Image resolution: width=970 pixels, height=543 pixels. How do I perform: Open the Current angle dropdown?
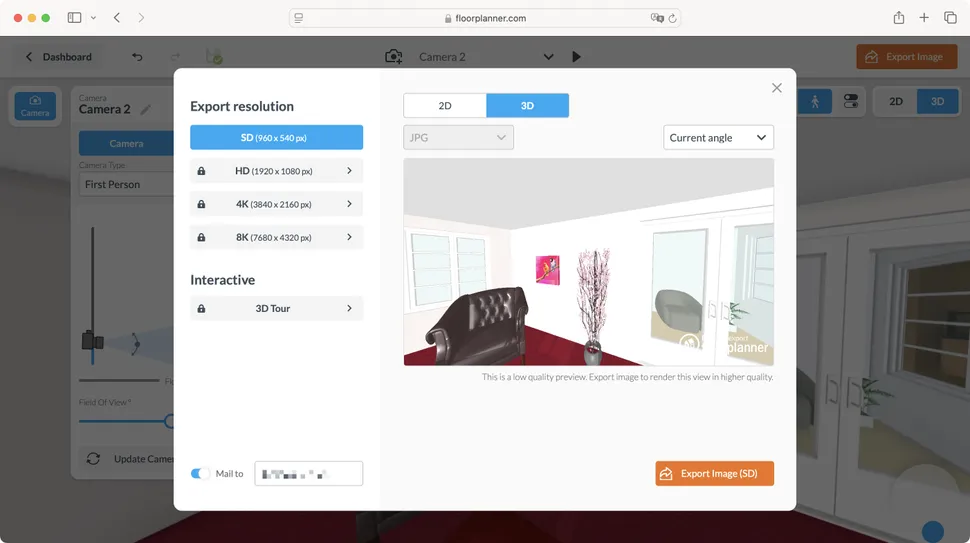point(718,137)
